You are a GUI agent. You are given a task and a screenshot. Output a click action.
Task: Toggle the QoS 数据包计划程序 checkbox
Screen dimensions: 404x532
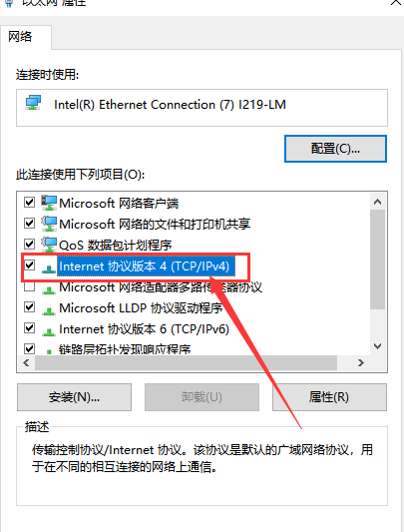tap(30, 244)
